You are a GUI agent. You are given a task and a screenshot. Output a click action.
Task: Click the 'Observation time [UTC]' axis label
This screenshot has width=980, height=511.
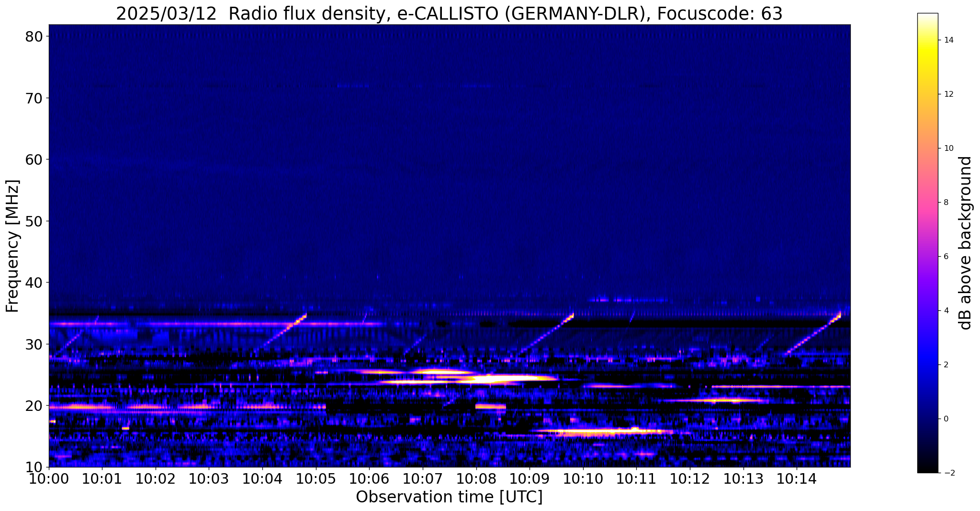(x=449, y=497)
